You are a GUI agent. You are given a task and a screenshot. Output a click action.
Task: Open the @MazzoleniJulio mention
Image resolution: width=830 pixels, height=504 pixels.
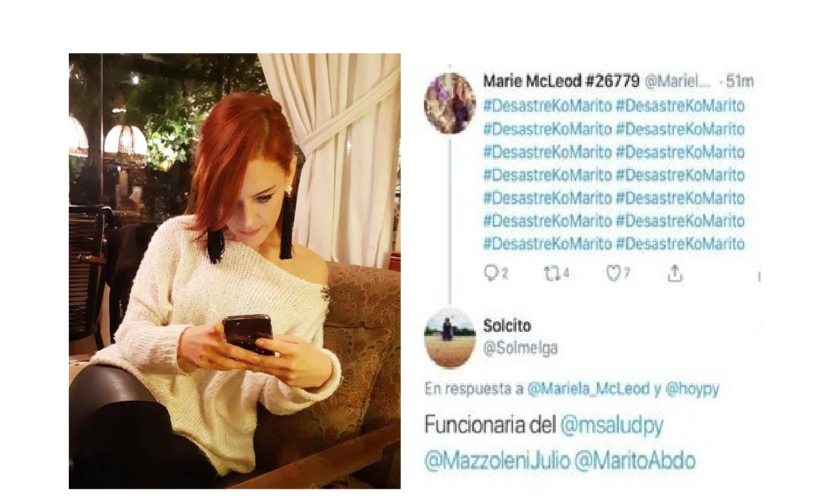click(497, 461)
